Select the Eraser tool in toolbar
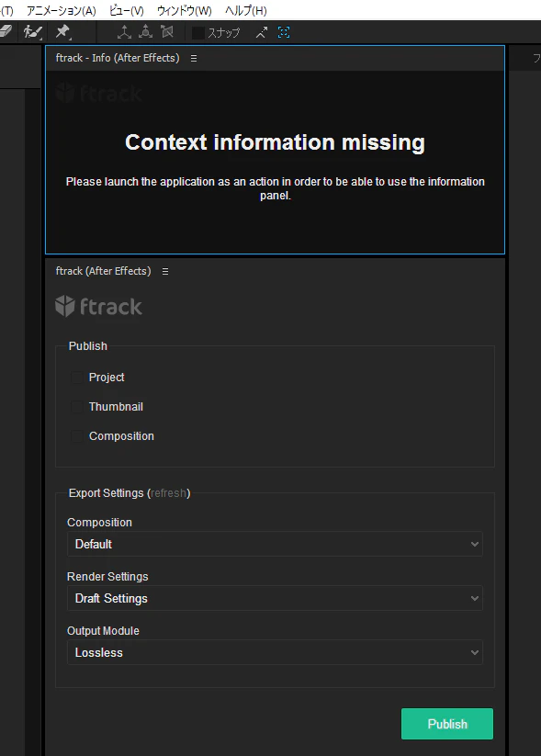This screenshot has height=756, width=541. (6, 31)
